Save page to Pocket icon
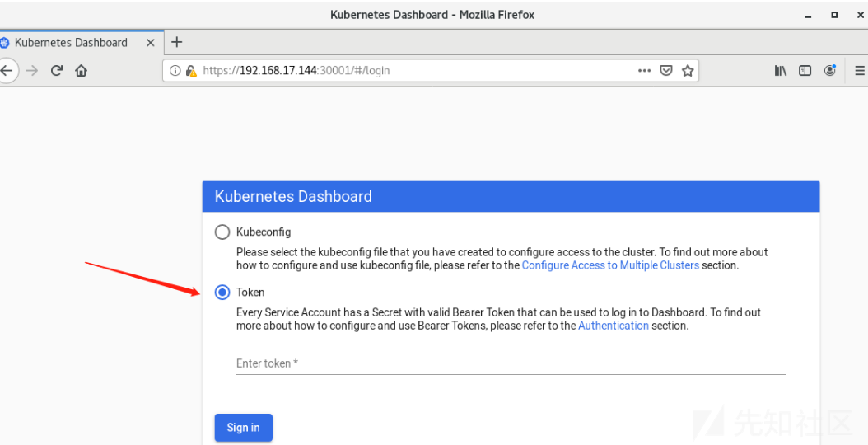The height and width of the screenshot is (445, 868). pos(666,70)
